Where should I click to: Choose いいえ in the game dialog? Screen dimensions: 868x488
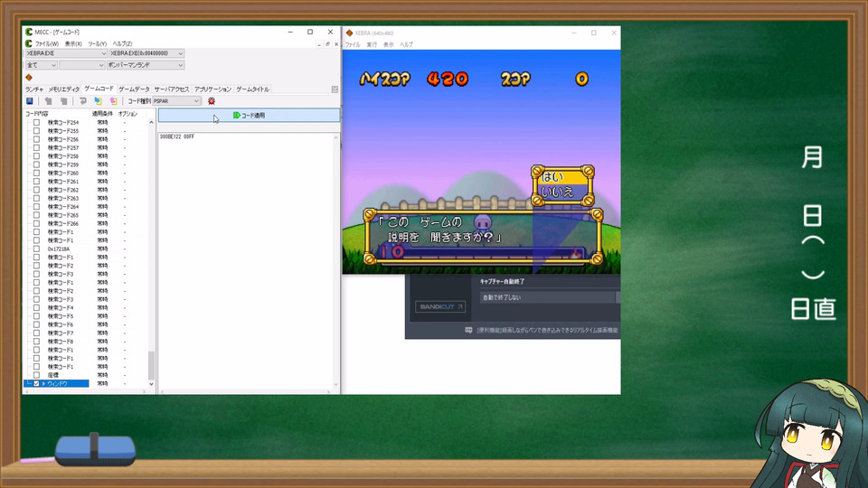[561, 192]
